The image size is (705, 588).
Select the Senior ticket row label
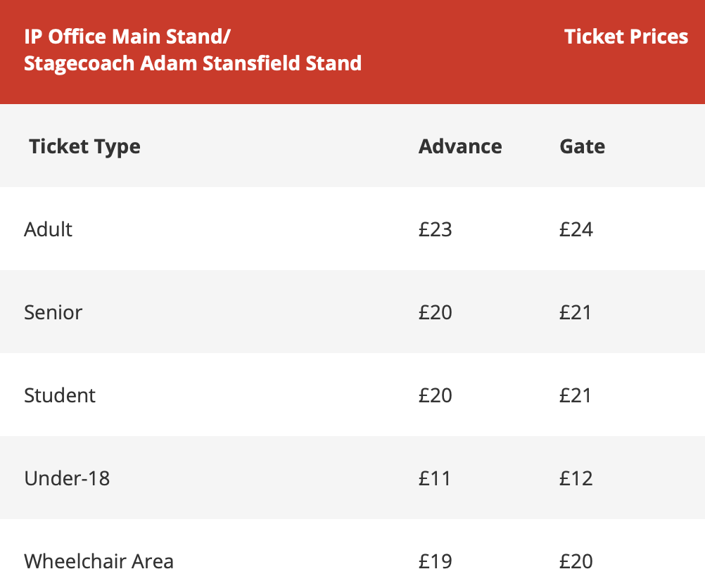pos(53,312)
